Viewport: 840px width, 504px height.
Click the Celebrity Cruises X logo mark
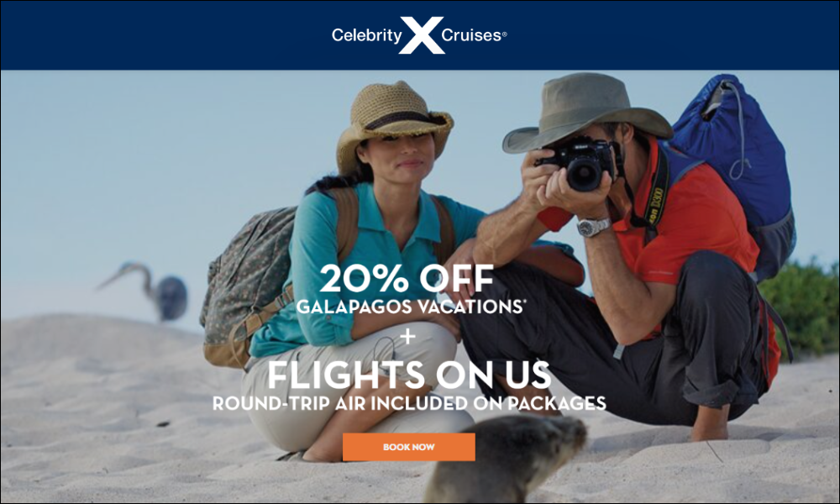[423, 34]
